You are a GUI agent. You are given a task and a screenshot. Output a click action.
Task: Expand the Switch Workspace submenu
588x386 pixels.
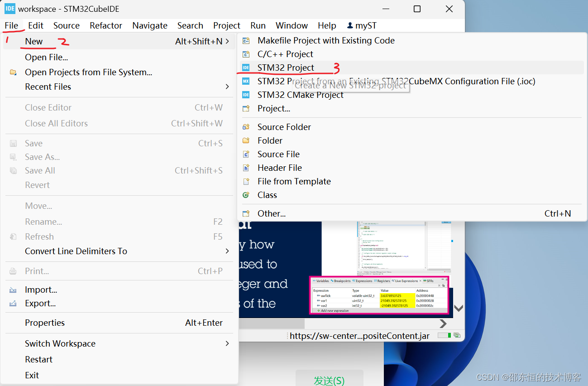(120, 343)
